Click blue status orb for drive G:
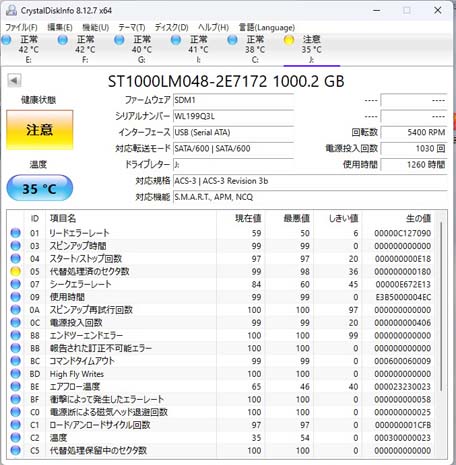The height and width of the screenshot is (465, 456). click(119, 40)
